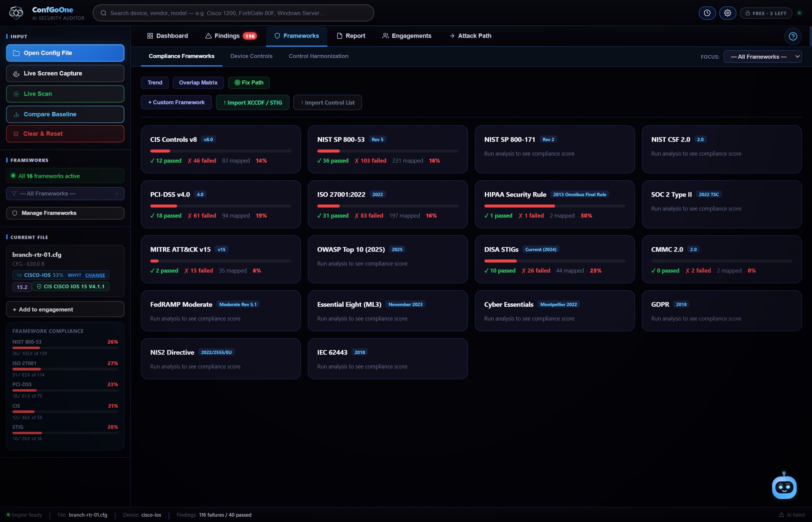Click the search magnifier icon
The height and width of the screenshot is (522, 812).
pyautogui.click(x=103, y=13)
